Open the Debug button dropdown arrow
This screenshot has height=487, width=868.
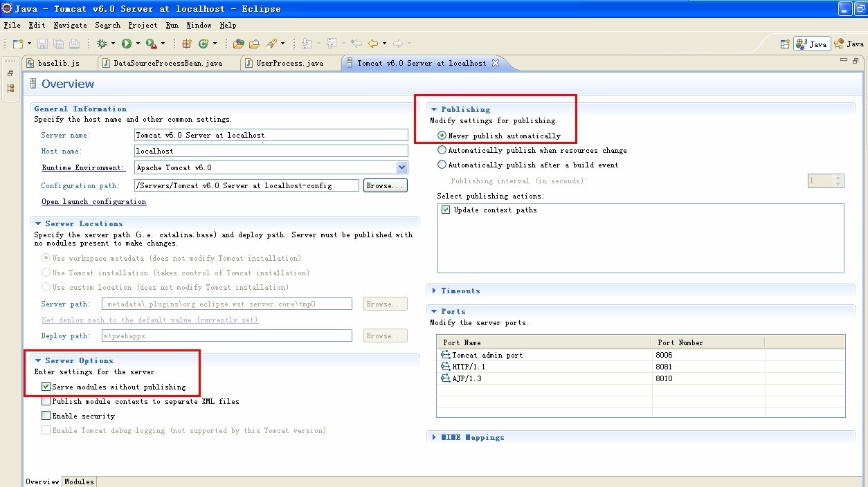[x=113, y=44]
